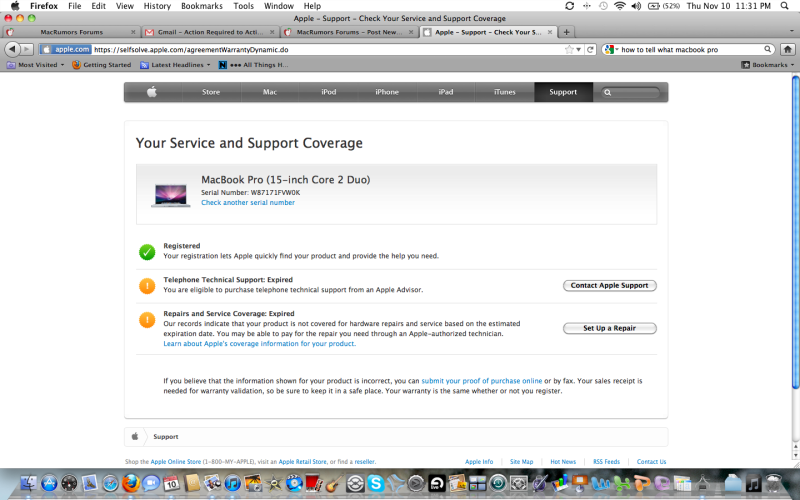Click the browser search box text
Screen dimensions: 800x500
pyautogui.click(x=669, y=49)
